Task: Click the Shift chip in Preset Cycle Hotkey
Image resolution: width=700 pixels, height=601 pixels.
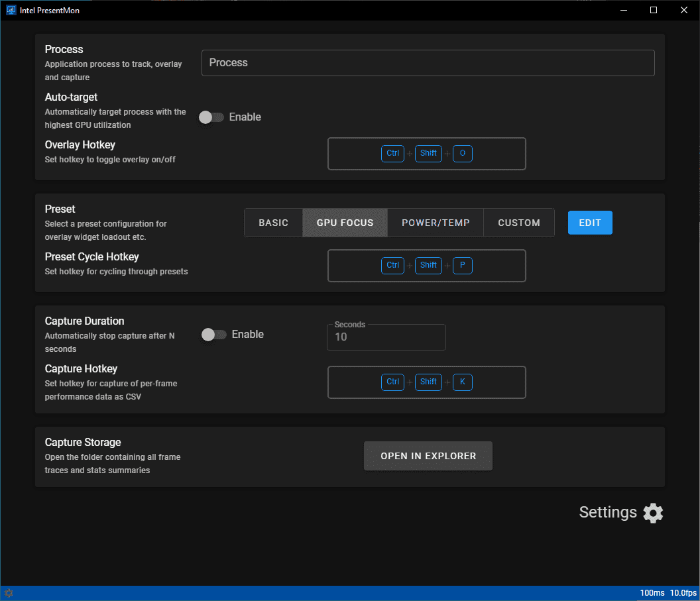Action: (x=429, y=266)
